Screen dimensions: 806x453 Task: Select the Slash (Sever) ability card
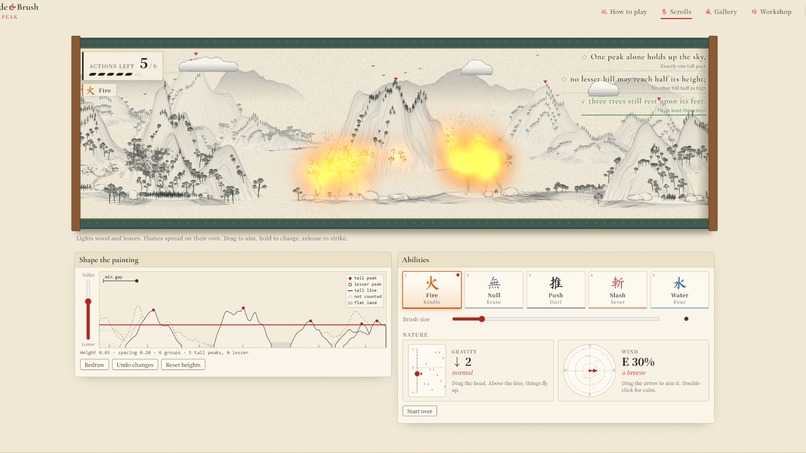point(617,290)
